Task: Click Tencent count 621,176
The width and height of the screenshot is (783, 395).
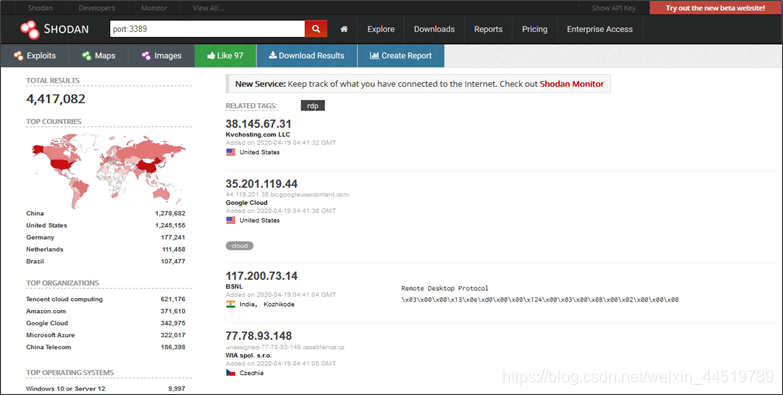Action: click(x=173, y=299)
